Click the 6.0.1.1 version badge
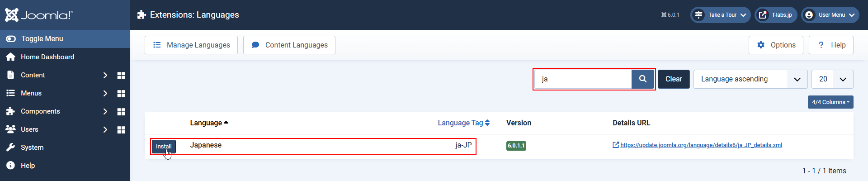868x181 pixels. [x=516, y=146]
